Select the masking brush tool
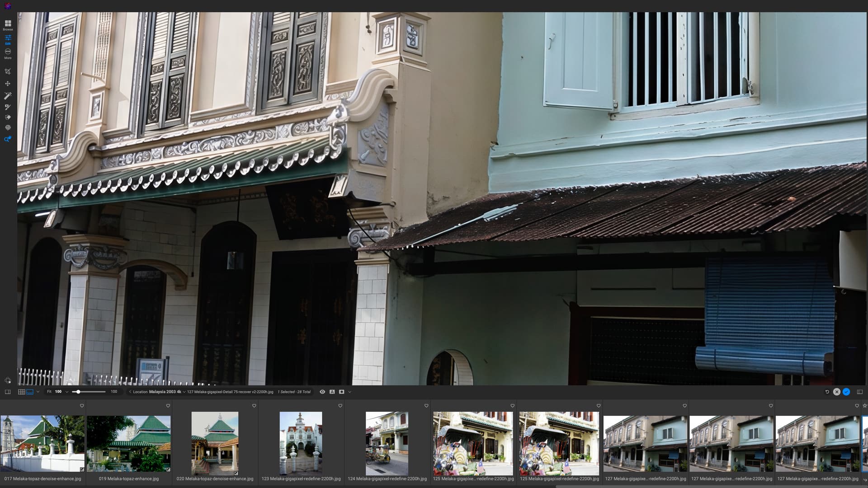 tap(8, 107)
